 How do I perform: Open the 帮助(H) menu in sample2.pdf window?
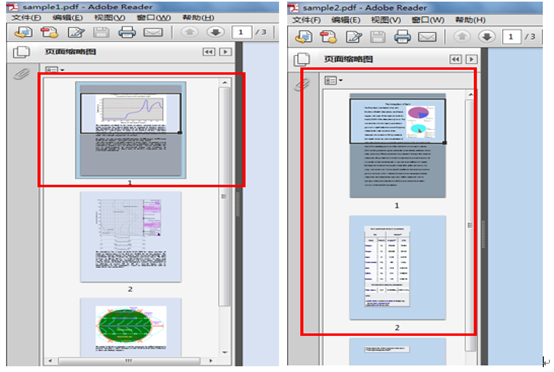[470, 20]
